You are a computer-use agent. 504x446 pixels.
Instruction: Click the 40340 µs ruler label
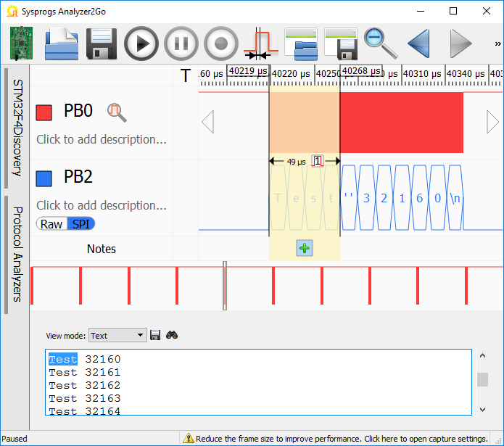466,74
